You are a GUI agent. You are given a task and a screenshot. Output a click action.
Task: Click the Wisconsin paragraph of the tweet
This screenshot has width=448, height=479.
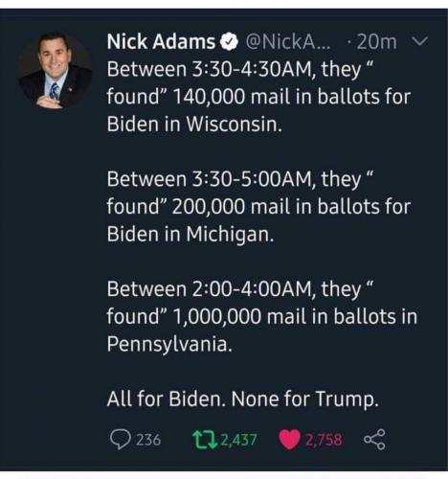click(x=258, y=97)
